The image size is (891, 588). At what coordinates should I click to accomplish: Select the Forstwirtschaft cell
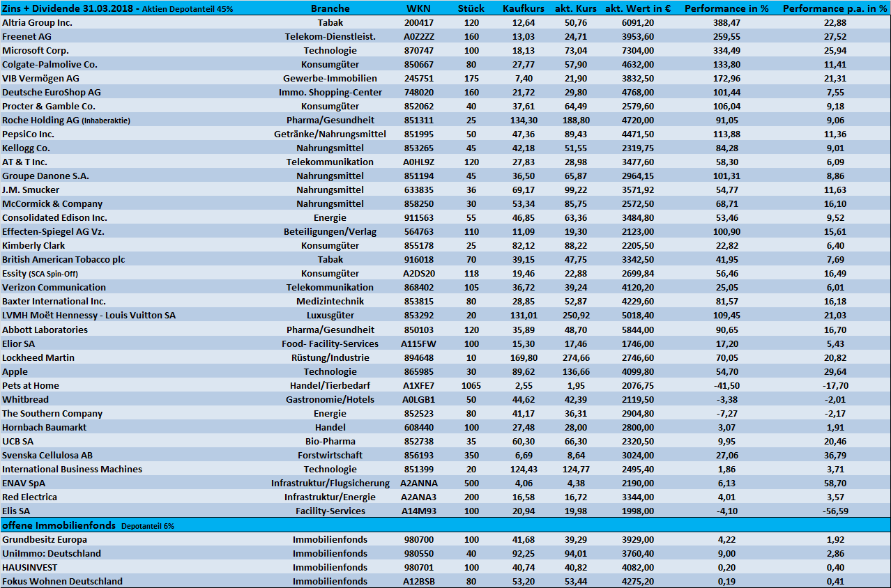[x=330, y=455]
